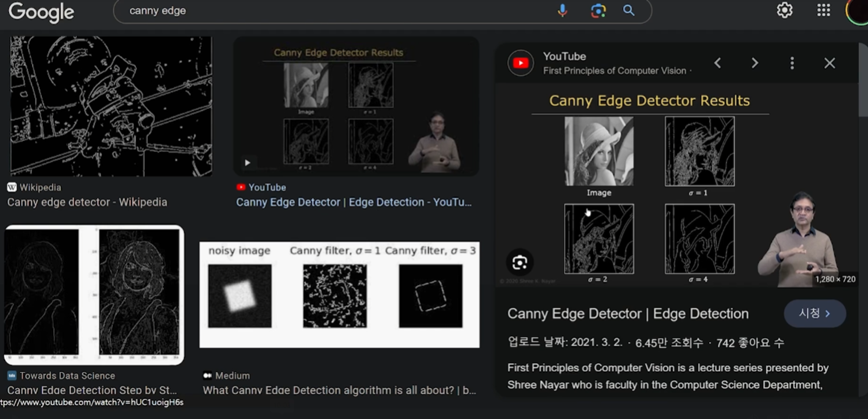Click the '742 좋아요 수' likes text
The width and height of the screenshot is (868, 419).
pos(750,343)
